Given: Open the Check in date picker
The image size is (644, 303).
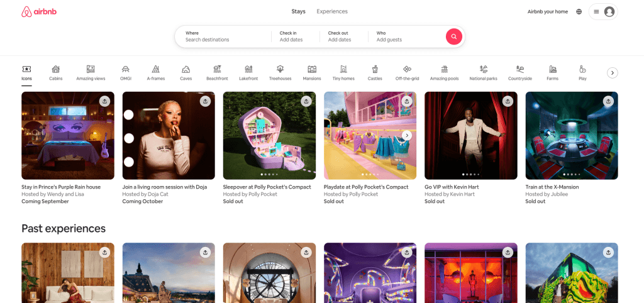Looking at the screenshot, I should point(296,36).
